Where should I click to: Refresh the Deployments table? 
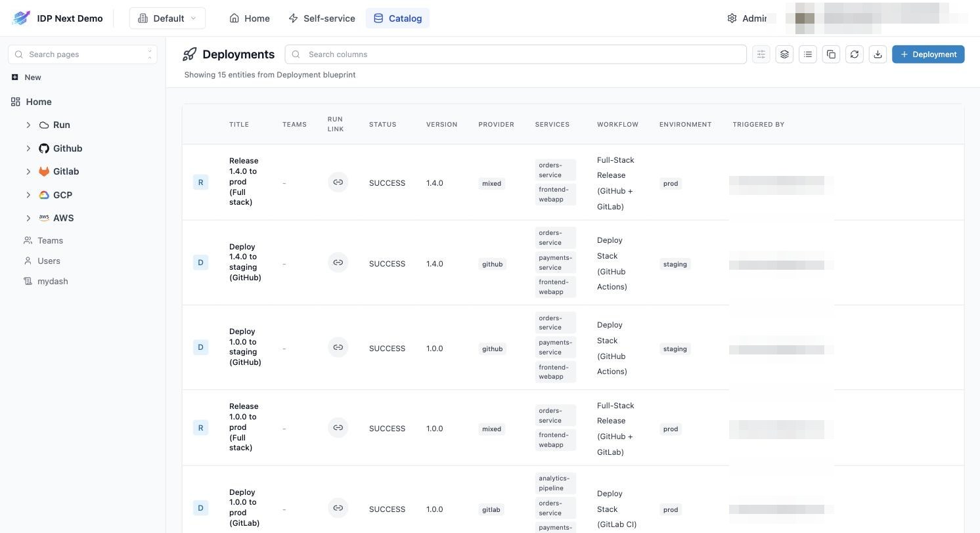[x=855, y=54]
